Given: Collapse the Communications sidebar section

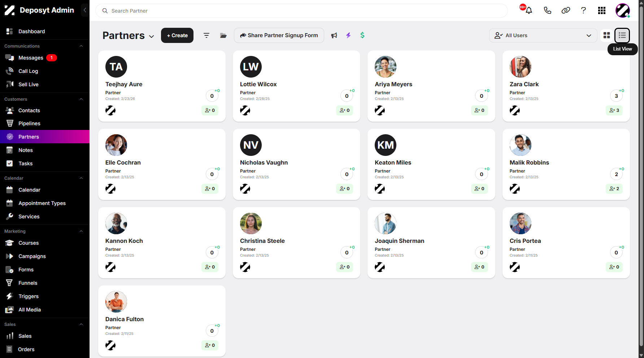Looking at the screenshot, I should pyautogui.click(x=81, y=46).
